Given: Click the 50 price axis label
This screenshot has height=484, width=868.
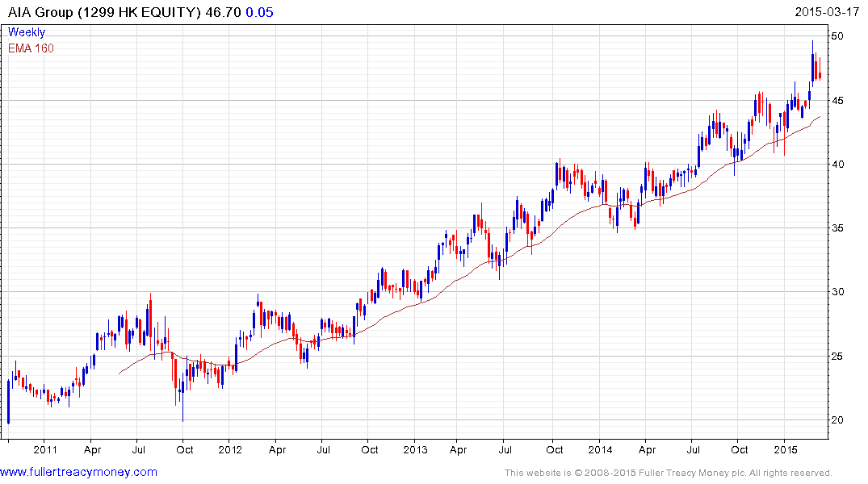Looking at the screenshot, I should pos(838,36).
